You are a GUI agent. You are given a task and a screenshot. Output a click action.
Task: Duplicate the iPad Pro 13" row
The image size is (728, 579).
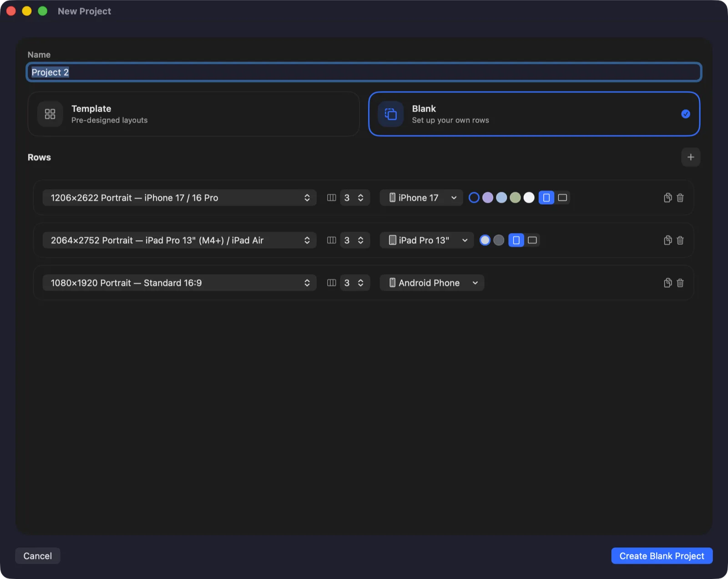tap(667, 240)
